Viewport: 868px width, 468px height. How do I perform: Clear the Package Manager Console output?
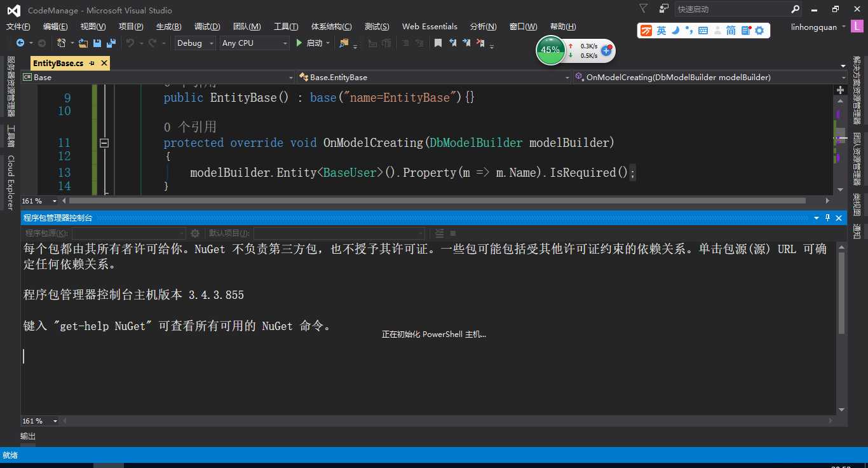click(x=439, y=233)
